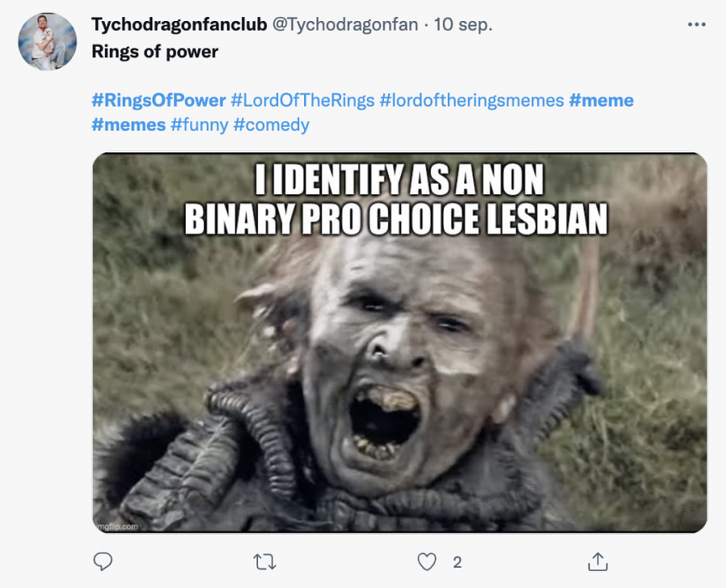Open the #memes hashtag
The image size is (726, 588).
tap(129, 124)
